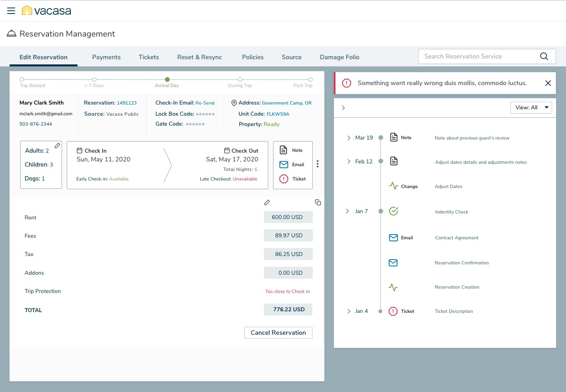Click Mar 19 Note document icon
The height and width of the screenshot is (392, 566).
tap(394, 137)
